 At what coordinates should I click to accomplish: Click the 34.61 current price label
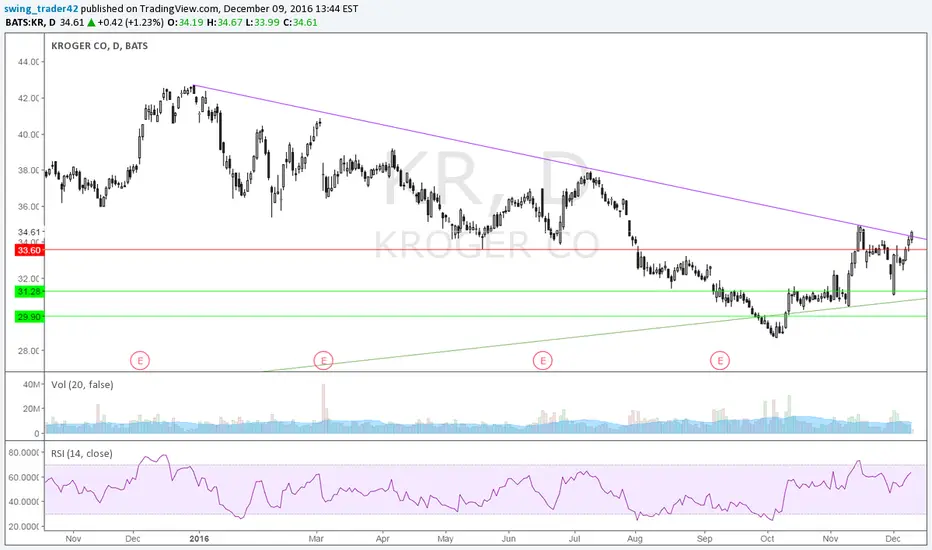pos(29,232)
